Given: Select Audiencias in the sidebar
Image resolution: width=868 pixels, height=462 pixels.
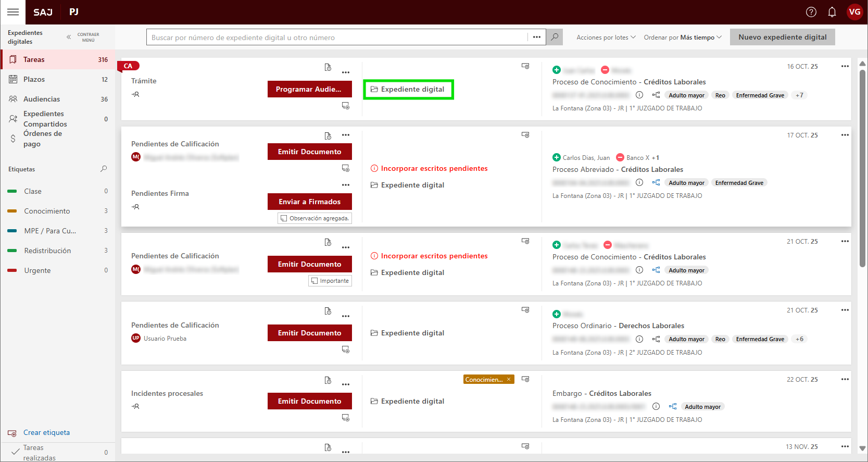Looking at the screenshot, I should tap(42, 99).
